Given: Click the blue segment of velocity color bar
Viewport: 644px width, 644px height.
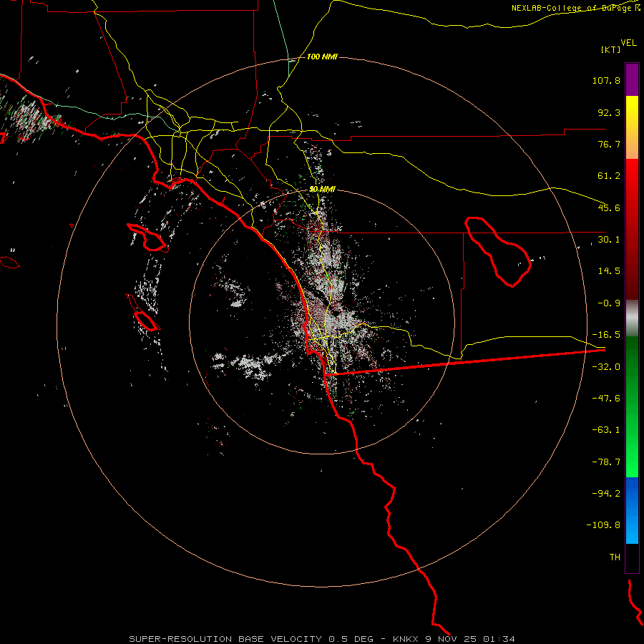Looking at the screenshot, I should pyautogui.click(x=632, y=510).
